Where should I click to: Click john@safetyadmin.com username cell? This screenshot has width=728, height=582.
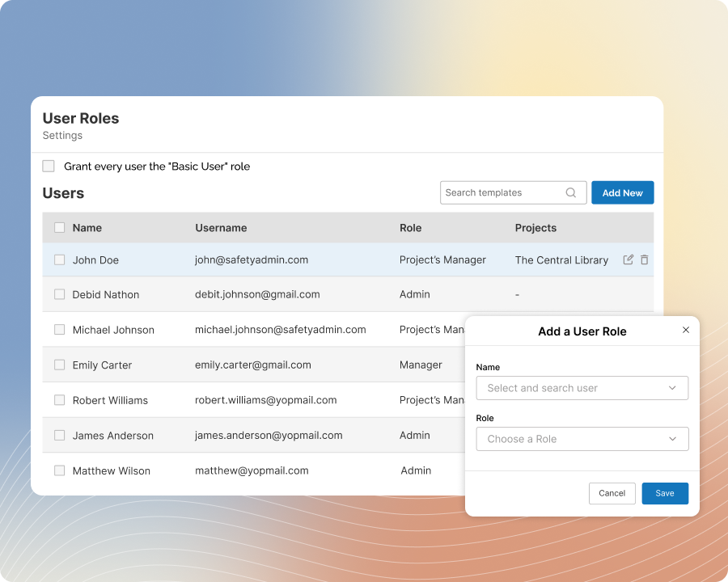click(x=252, y=260)
